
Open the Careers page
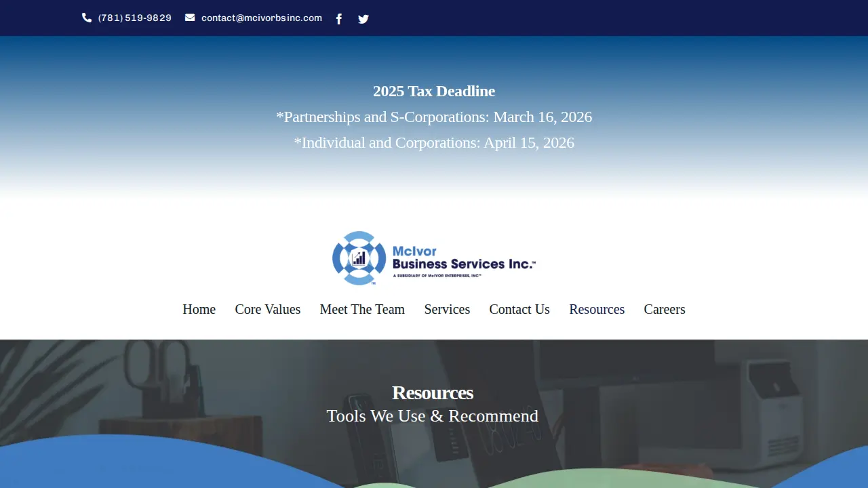[665, 309]
